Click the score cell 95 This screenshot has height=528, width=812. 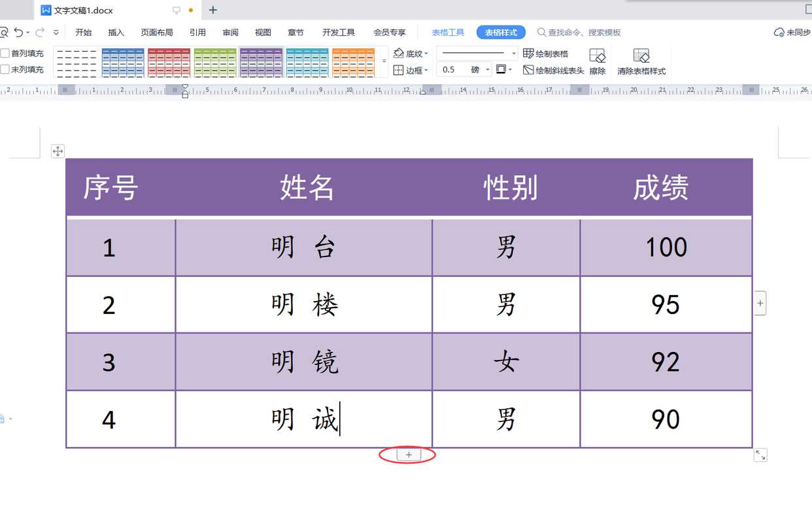click(x=666, y=304)
